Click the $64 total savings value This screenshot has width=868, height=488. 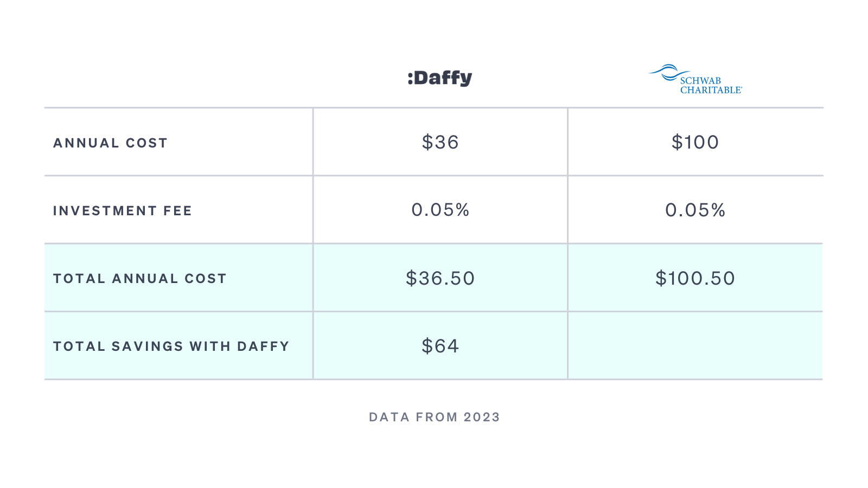[441, 346]
